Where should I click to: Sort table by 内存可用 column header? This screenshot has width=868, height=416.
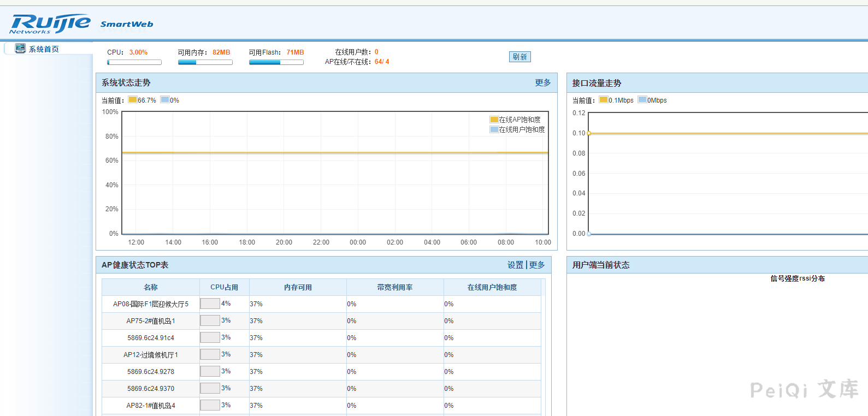(x=298, y=287)
